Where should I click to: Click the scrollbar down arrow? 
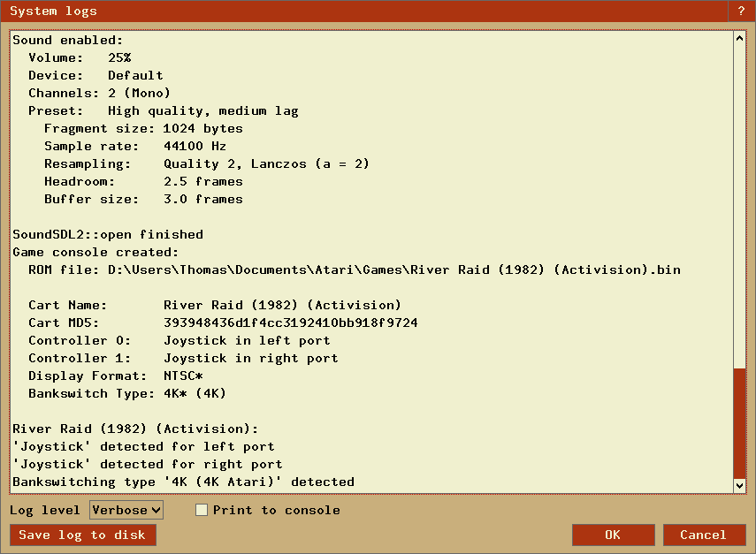coord(739,486)
